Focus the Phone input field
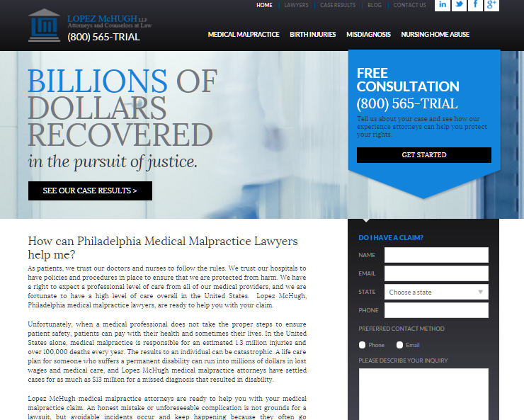Screen dimensions: 524x420 tap(436, 310)
